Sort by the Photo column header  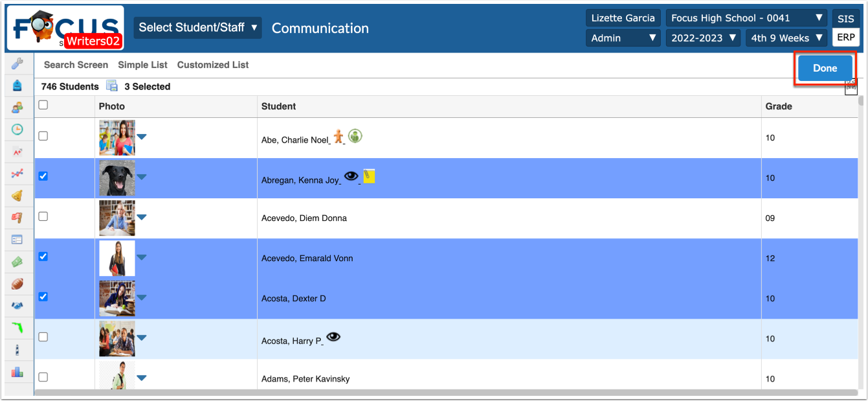(x=112, y=106)
